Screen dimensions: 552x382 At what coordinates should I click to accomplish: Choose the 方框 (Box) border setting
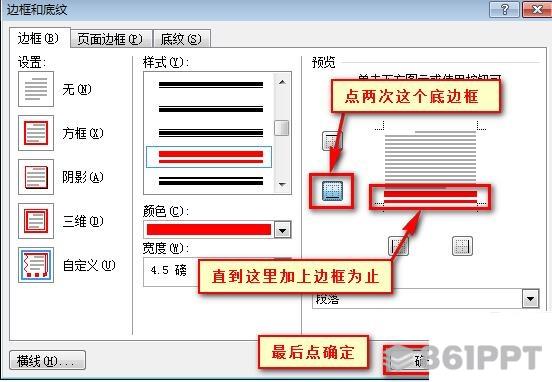(36, 133)
